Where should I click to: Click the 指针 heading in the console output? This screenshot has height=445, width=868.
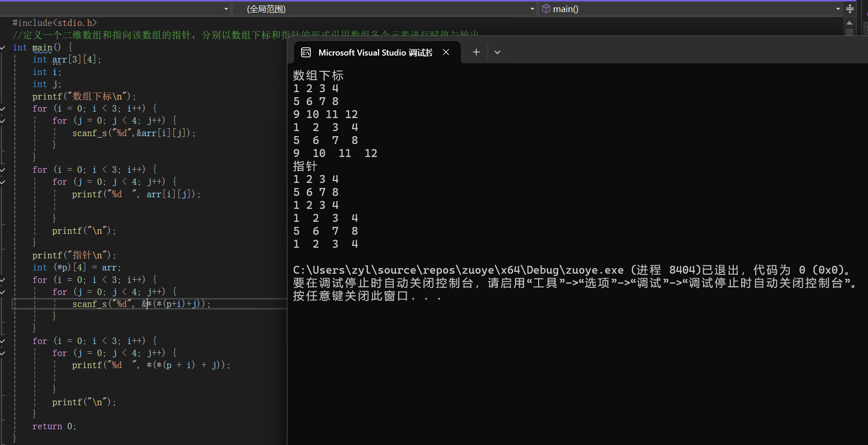click(x=305, y=166)
